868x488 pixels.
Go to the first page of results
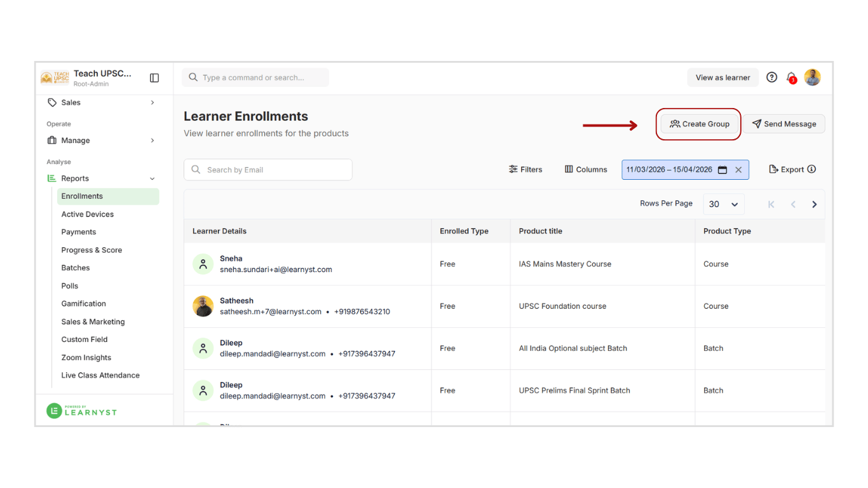click(771, 205)
